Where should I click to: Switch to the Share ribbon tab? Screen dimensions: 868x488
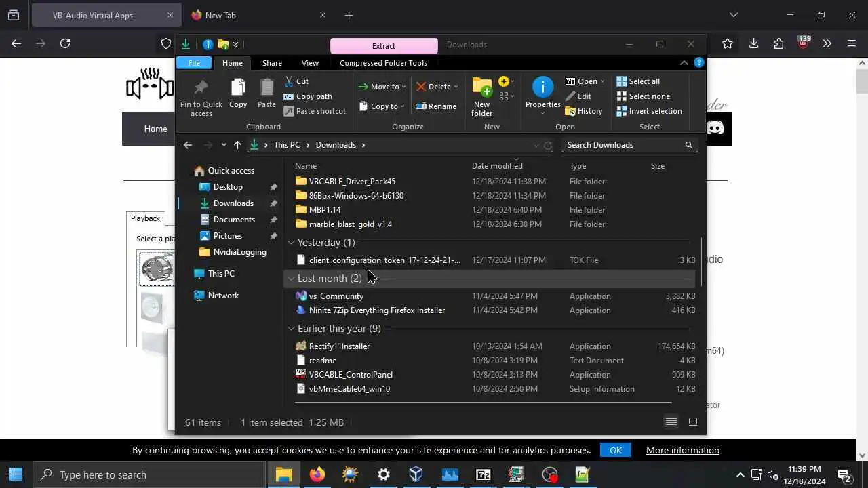[x=272, y=63]
